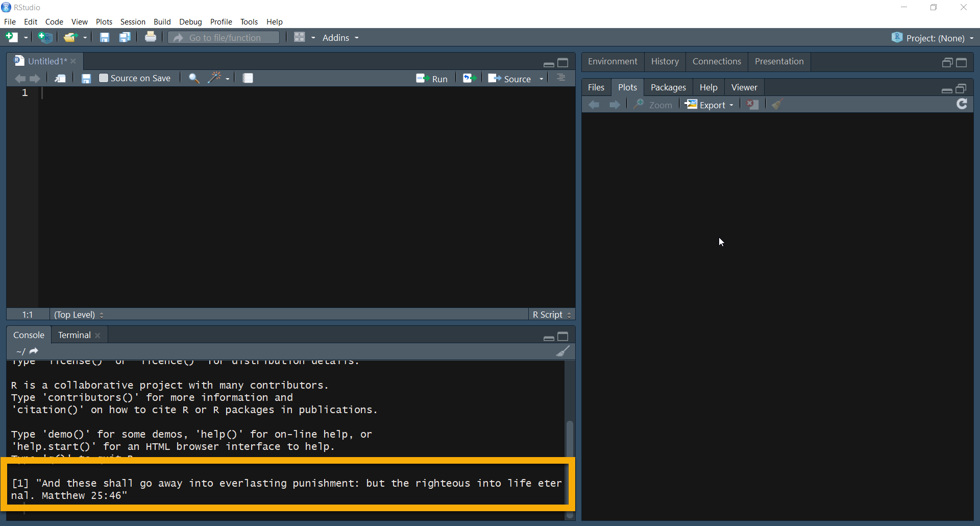The height and width of the screenshot is (526, 980).
Task: Run the current line with Run button
Action: point(432,79)
